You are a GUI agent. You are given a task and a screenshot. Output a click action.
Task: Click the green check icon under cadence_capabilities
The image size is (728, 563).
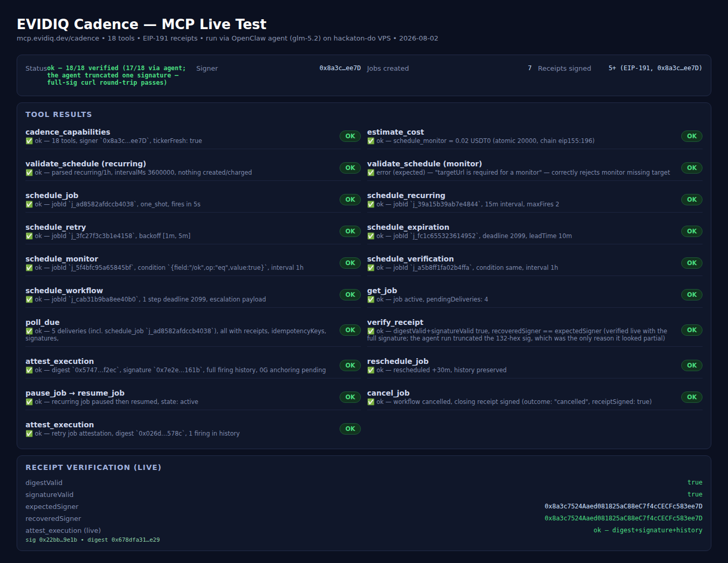point(29,141)
